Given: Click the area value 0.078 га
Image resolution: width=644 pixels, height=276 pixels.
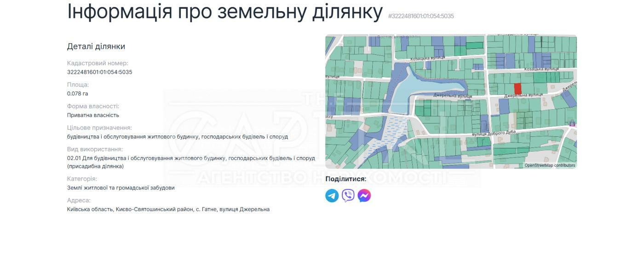Looking at the screenshot, I should click(x=78, y=94).
